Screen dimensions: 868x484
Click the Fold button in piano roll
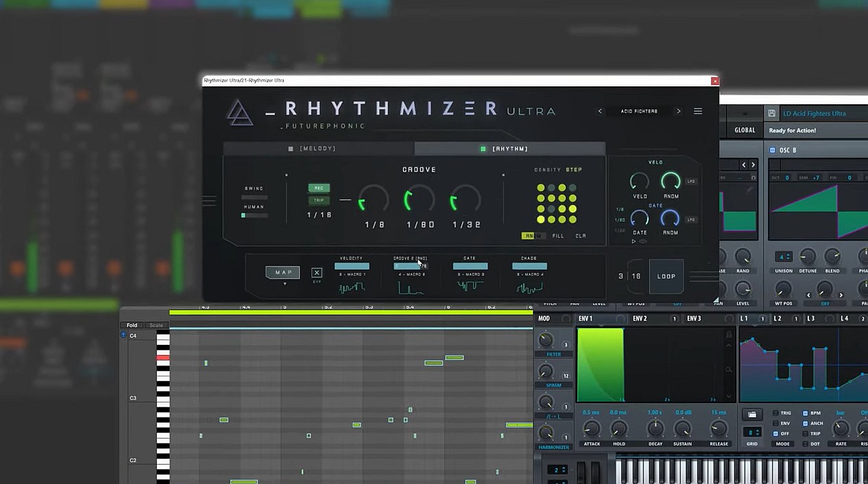pyautogui.click(x=132, y=325)
